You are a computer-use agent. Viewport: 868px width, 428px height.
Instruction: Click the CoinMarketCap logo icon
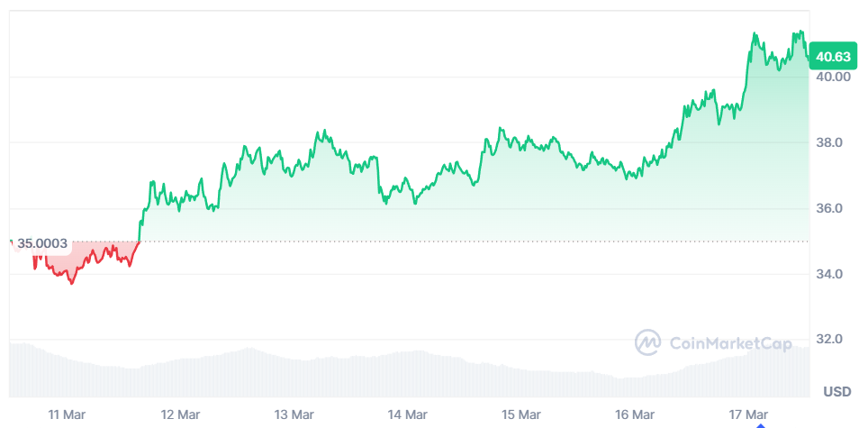647,342
